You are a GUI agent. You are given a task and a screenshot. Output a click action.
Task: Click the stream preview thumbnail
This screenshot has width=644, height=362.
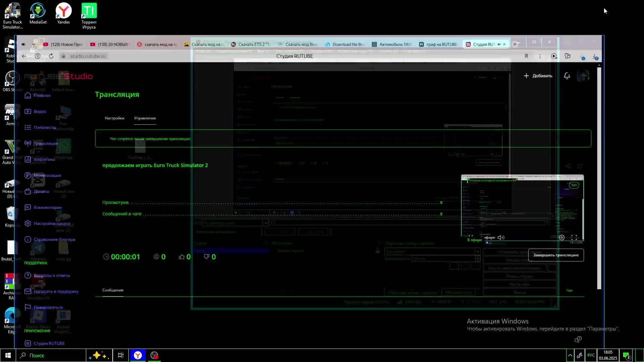pyautogui.click(x=522, y=208)
